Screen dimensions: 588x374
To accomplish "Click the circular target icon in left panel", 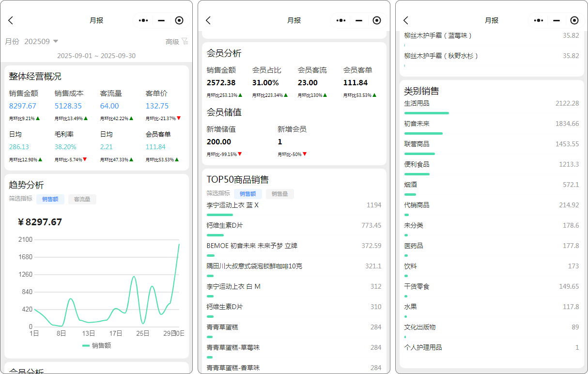I will click(x=179, y=20).
